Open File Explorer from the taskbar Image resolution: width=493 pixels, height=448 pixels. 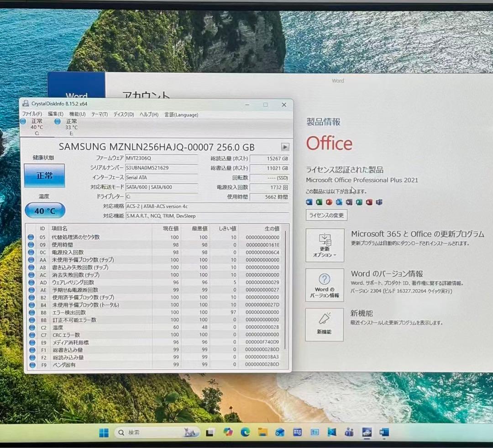click(x=262, y=432)
